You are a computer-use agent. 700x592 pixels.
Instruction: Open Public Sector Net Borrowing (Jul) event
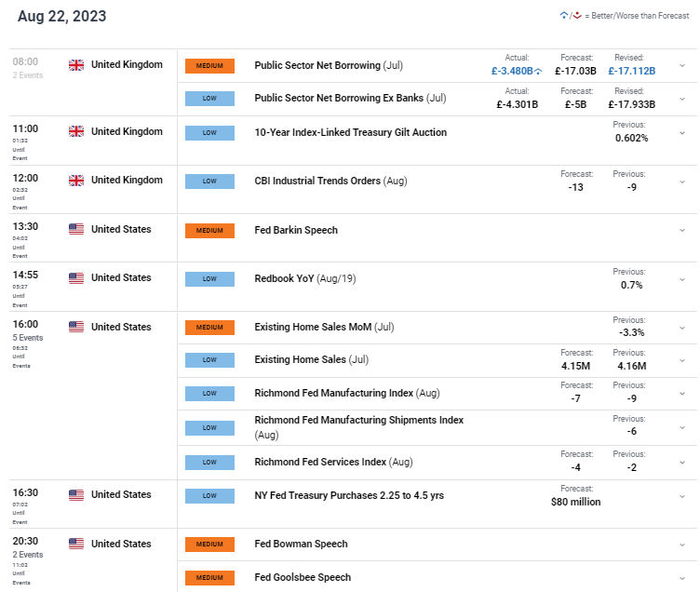[x=329, y=66]
